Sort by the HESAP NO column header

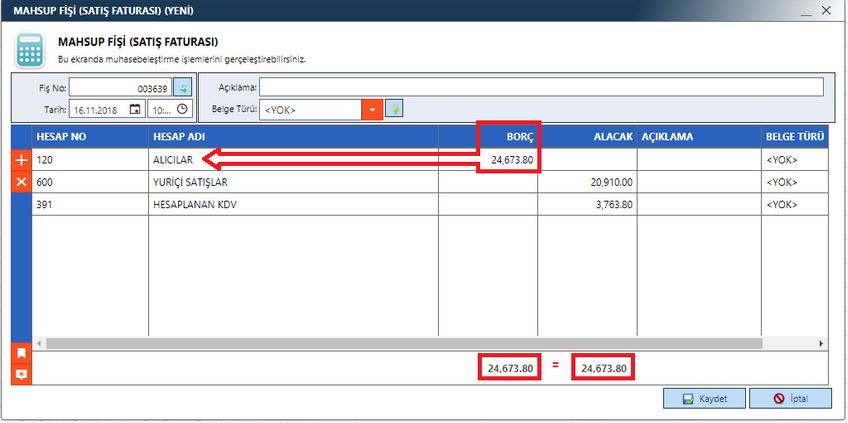point(90,137)
